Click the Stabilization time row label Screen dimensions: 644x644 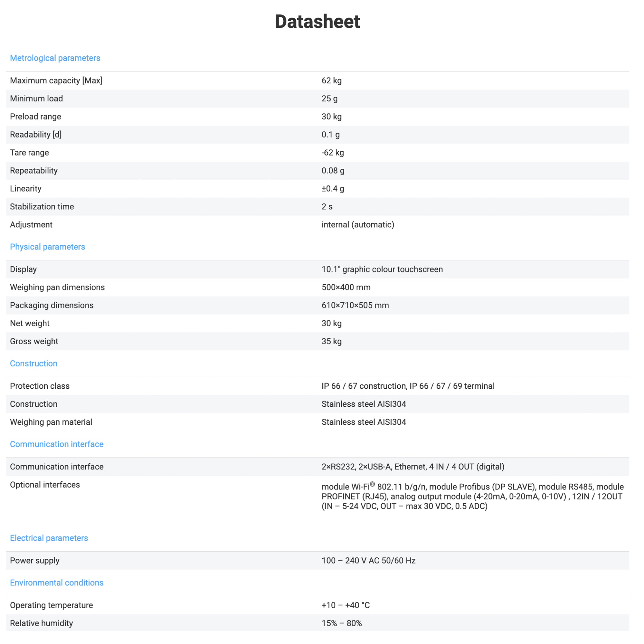(42, 207)
